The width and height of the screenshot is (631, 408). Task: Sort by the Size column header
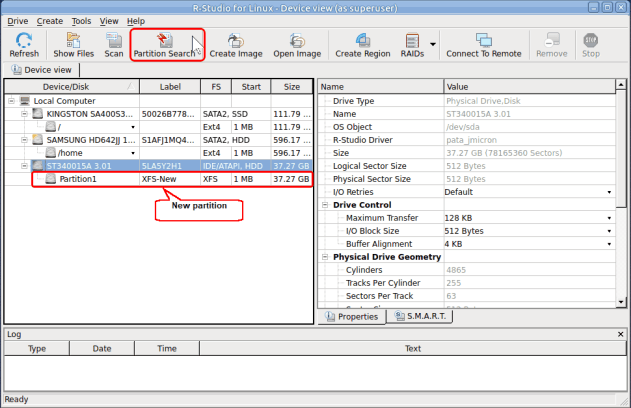point(292,87)
